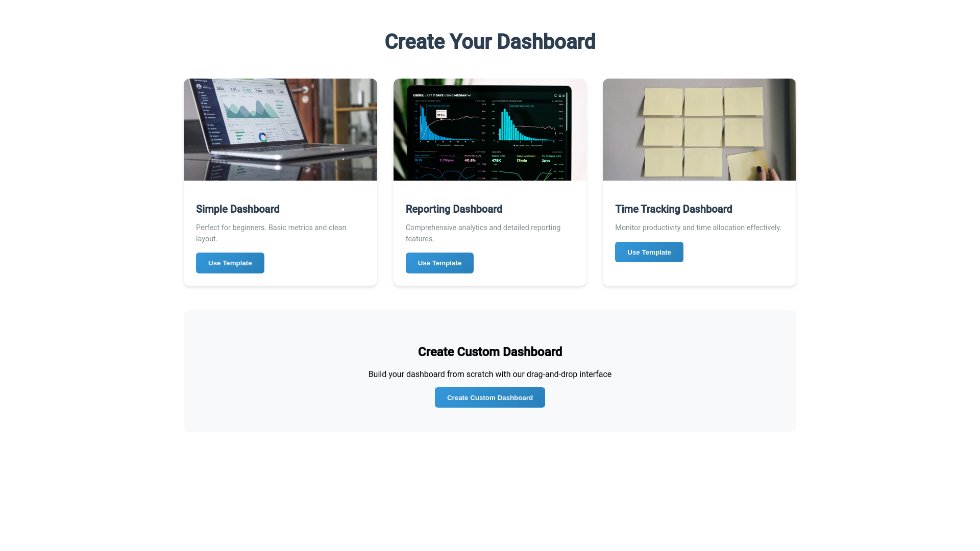Image resolution: width=980 pixels, height=551 pixels.
Task: Click the "Create Your Dashboard" page heading
Action: [x=490, y=41]
